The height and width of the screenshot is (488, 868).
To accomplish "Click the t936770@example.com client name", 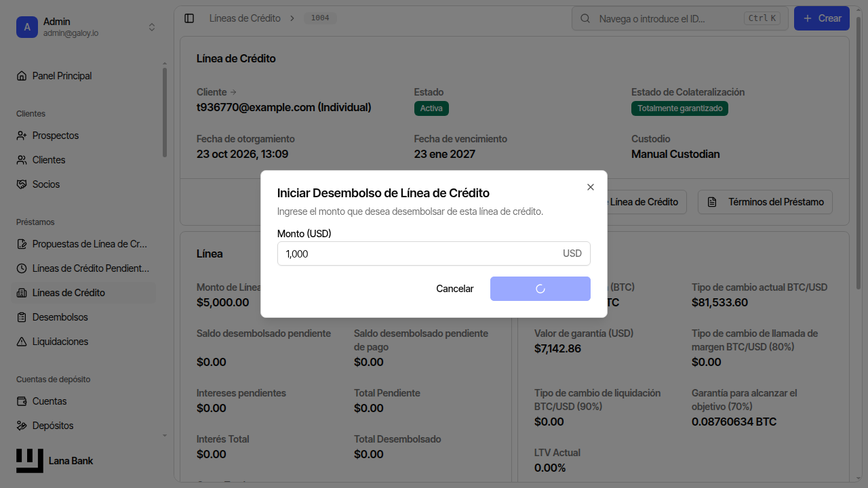I will (x=284, y=107).
